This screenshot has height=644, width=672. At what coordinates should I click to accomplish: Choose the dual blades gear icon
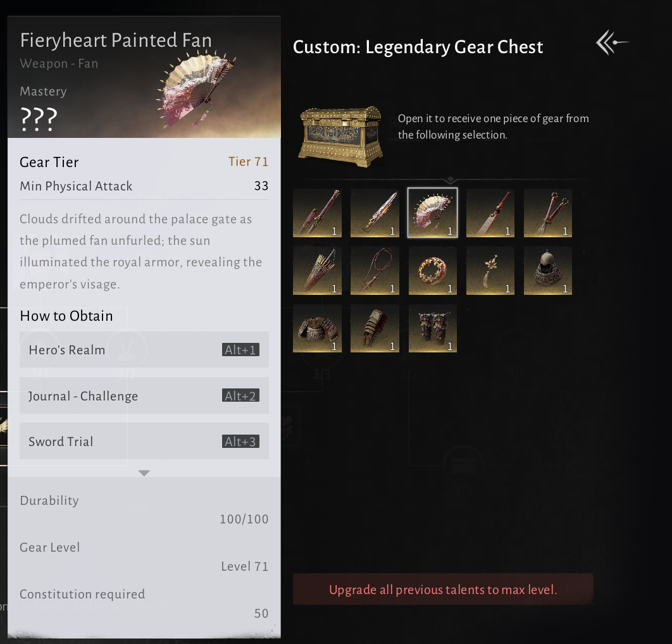[x=548, y=213]
